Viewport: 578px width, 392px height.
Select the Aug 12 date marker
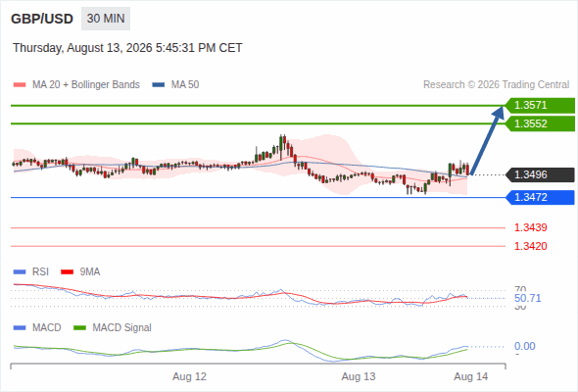[189, 376]
